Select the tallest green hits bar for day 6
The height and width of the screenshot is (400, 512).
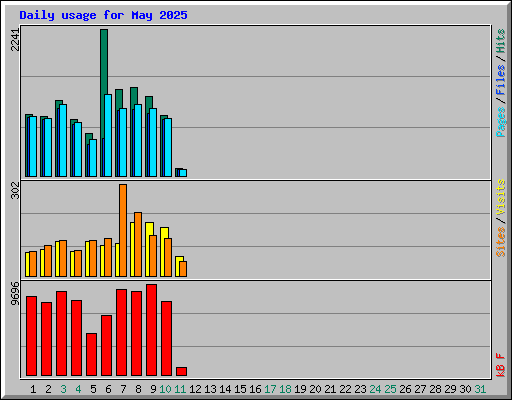point(104,62)
